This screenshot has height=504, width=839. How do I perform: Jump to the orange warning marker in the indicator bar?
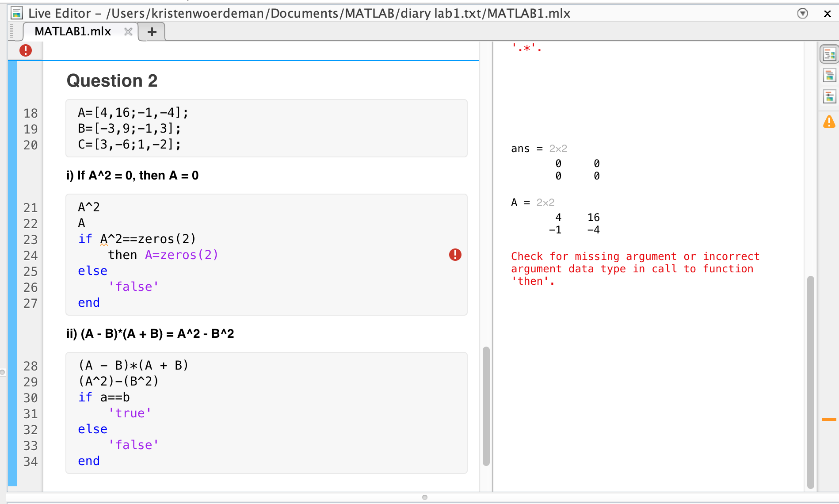(829, 420)
